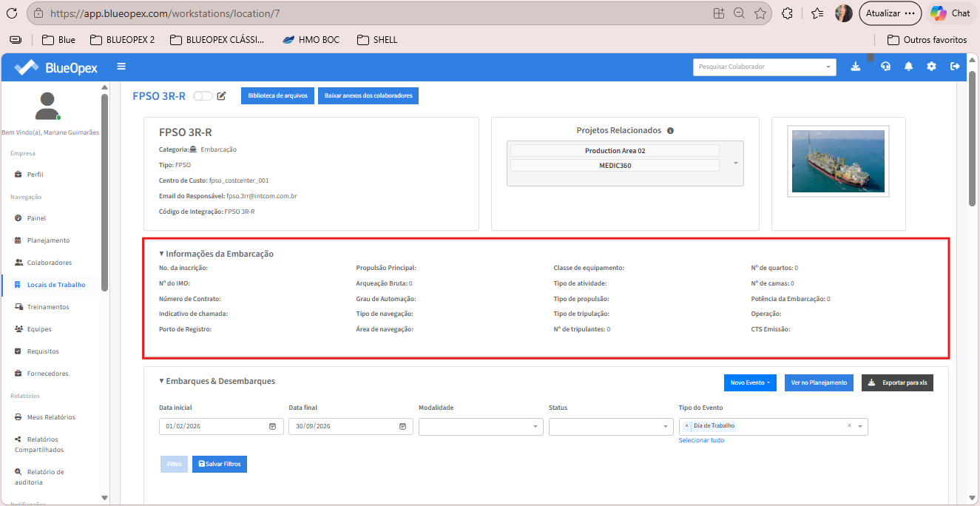Open the Modalidade dropdown
This screenshot has width=980, height=506.
tap(481, 427)
